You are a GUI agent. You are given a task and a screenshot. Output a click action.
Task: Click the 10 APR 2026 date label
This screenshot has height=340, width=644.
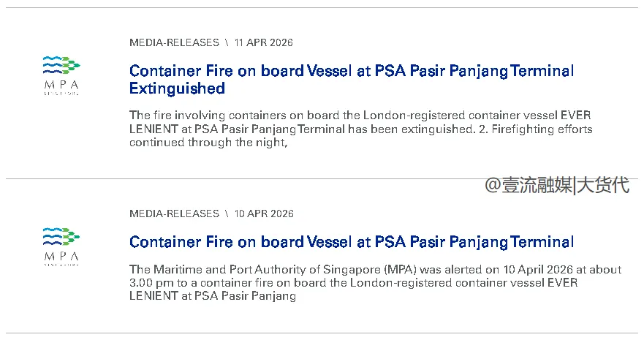(x=264, y=214)
